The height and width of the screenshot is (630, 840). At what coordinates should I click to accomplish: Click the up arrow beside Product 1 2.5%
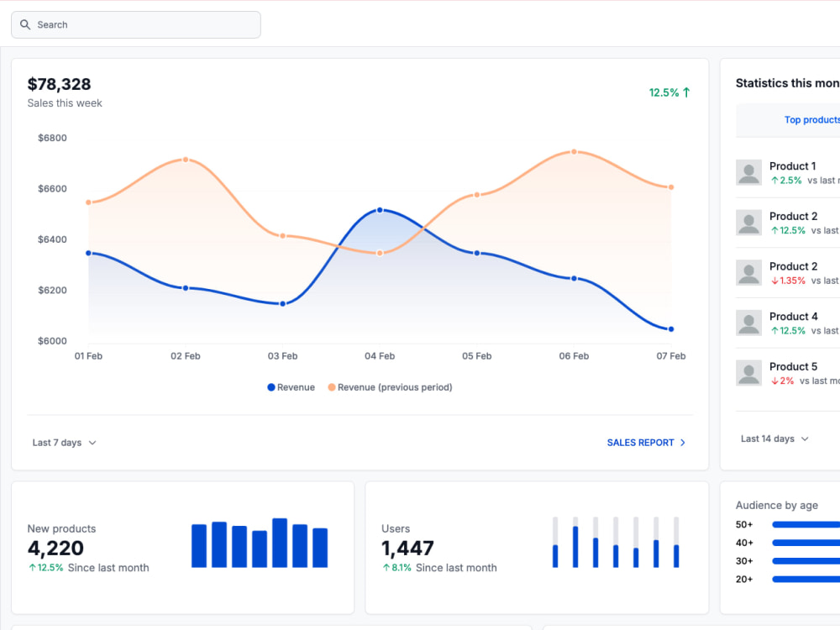774,181
